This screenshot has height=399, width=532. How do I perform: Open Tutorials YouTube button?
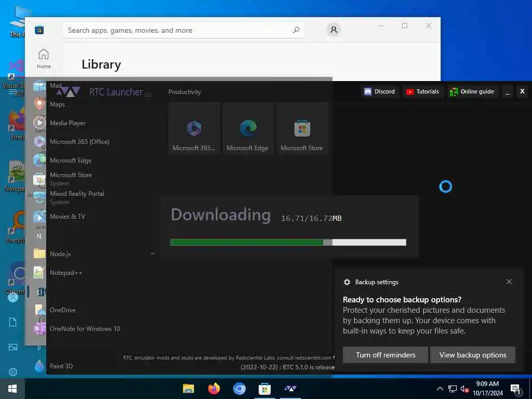[423, 91]
